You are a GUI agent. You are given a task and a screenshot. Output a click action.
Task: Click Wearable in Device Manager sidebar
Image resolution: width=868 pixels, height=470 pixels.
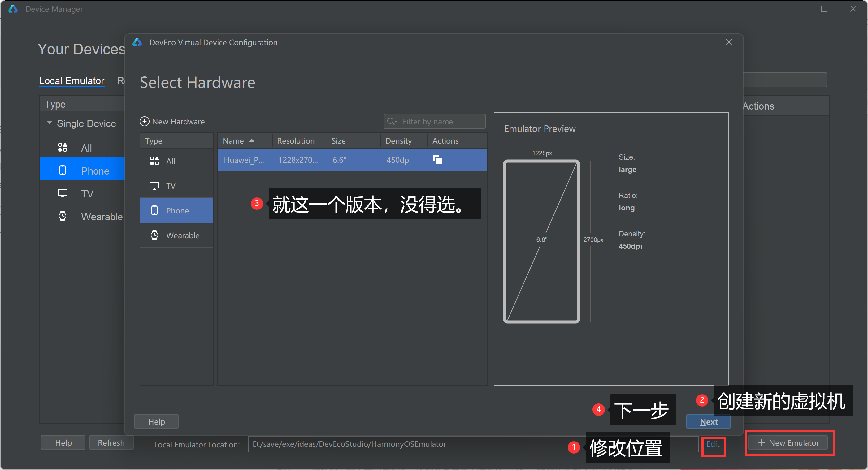click(101, 217)
